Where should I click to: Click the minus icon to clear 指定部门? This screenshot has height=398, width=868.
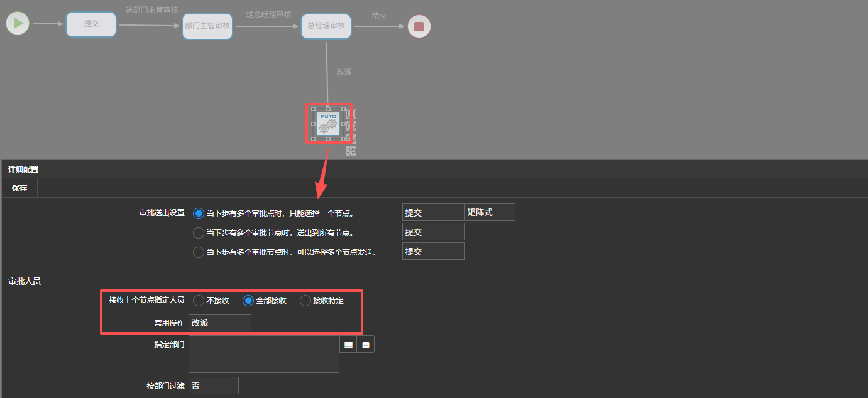(366, 345)
